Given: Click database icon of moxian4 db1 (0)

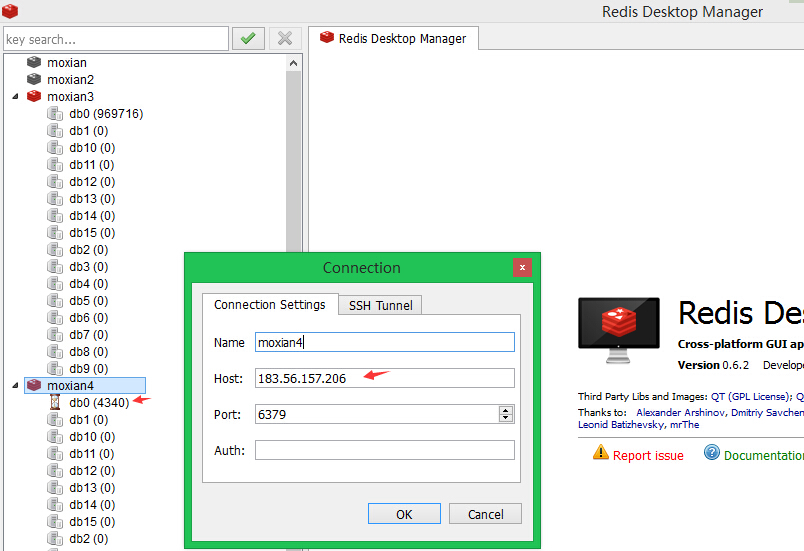Looking at the screenshot, I should [55, 420].
